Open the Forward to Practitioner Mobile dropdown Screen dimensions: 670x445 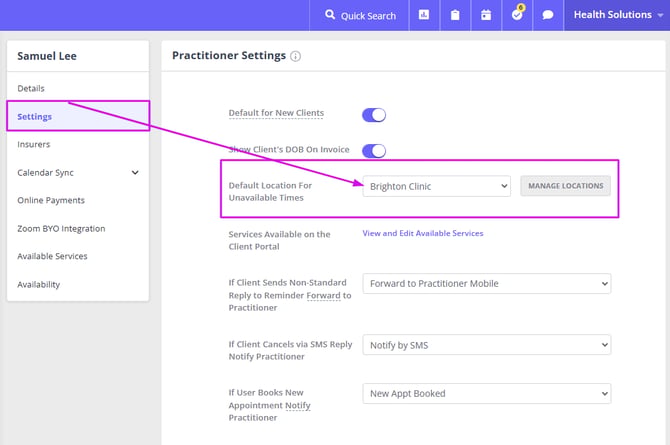486,284
